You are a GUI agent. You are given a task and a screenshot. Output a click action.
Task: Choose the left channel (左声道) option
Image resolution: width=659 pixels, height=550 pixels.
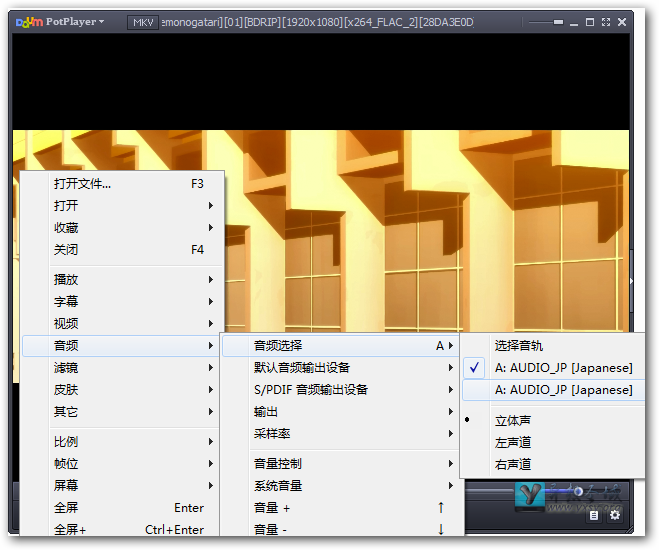point(513,443)
